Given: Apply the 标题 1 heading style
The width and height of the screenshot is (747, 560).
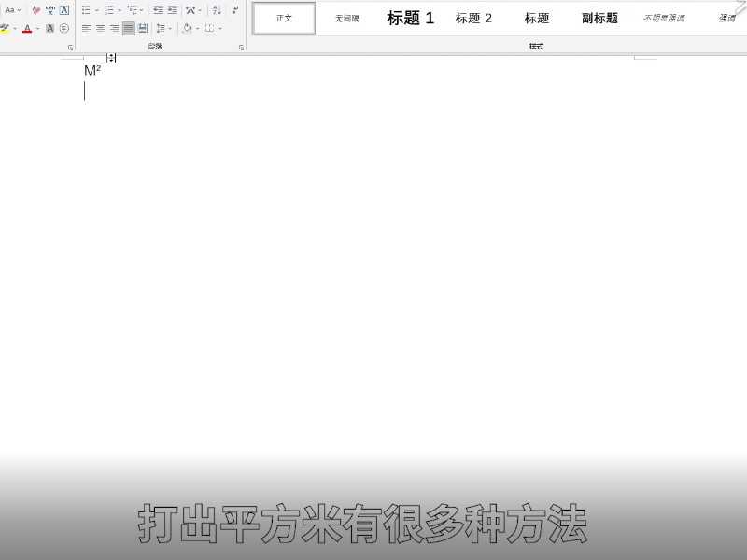Looking at the screenshot, I should pyautogui.click(x=409, y=18).
